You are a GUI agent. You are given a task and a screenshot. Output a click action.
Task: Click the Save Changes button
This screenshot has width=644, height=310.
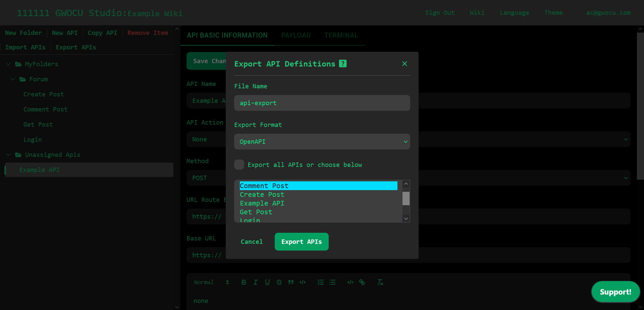click(206, 61)
